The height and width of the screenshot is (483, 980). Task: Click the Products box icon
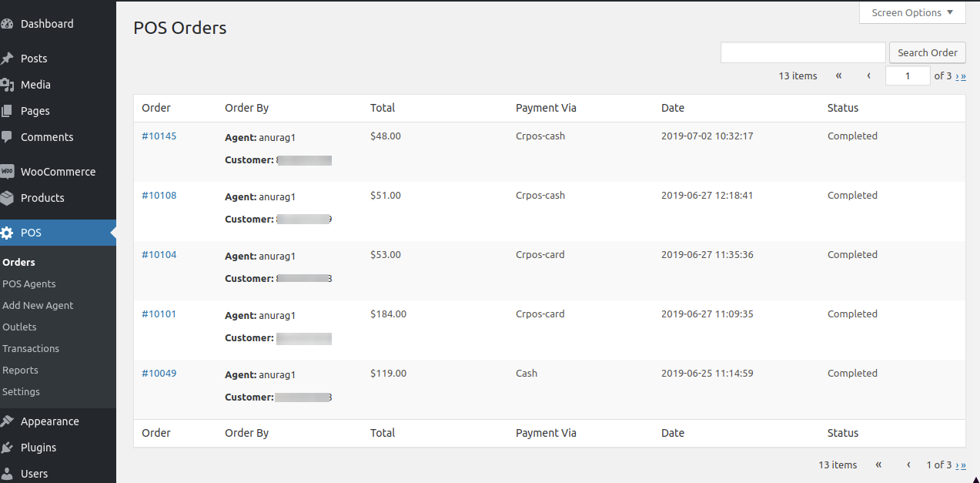7,198
